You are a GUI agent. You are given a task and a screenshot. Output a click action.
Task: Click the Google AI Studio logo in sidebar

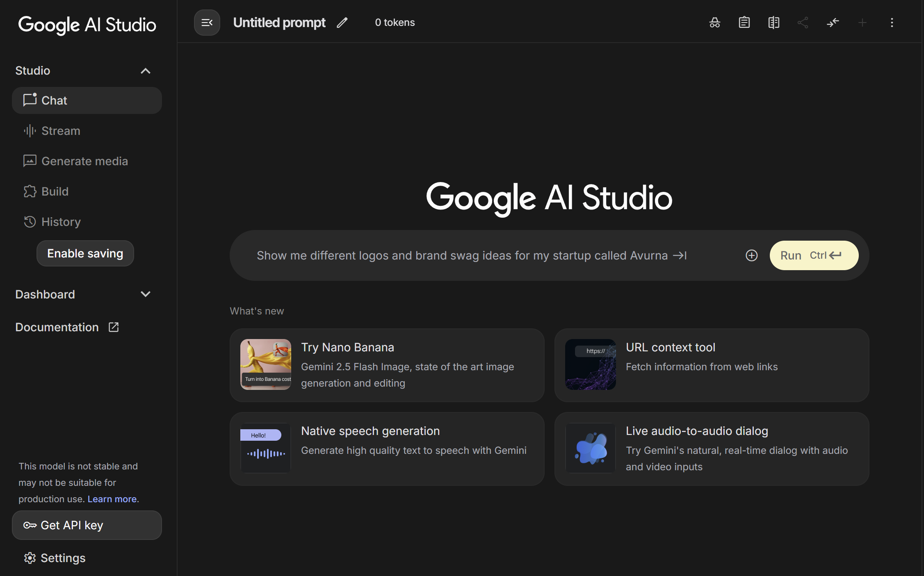click(87, 25)
